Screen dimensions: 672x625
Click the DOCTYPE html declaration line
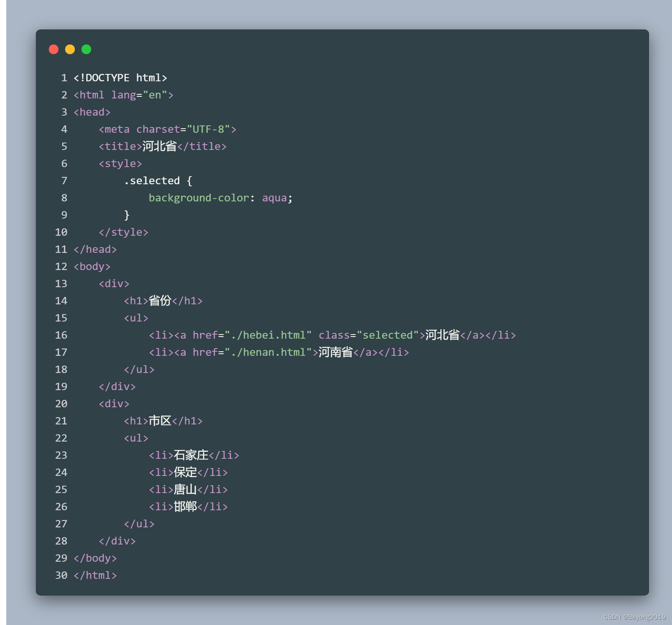click(x=121, y=78)
